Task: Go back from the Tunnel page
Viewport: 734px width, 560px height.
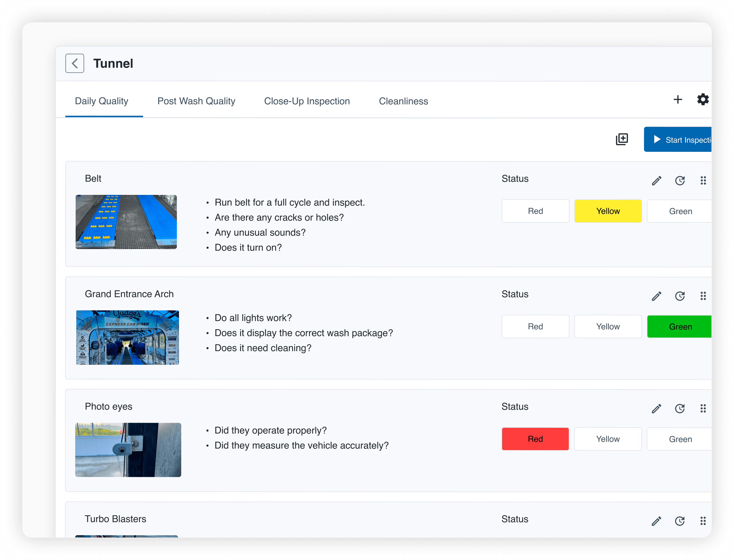Action: (74, 63)
